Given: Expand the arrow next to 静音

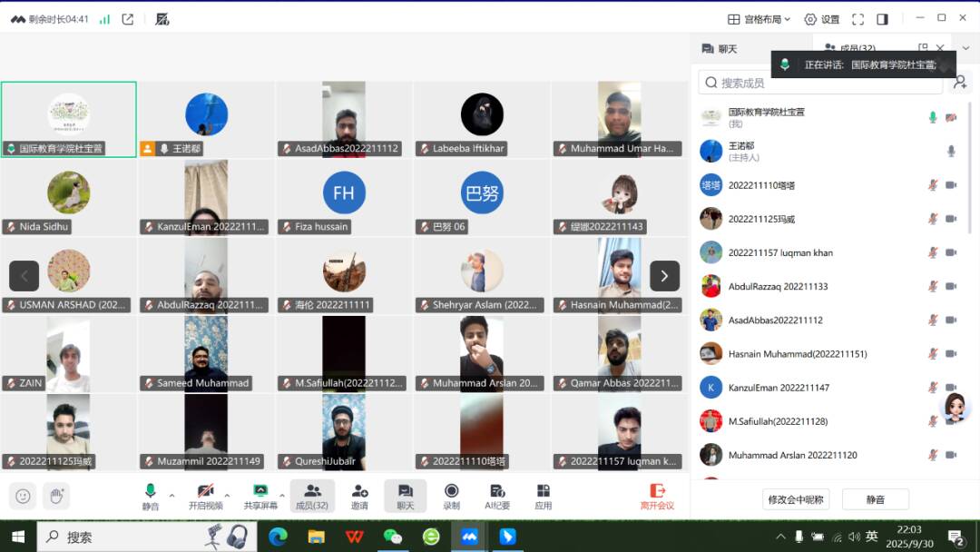Looking at the screenshot, I should click(x=171, y=496).
